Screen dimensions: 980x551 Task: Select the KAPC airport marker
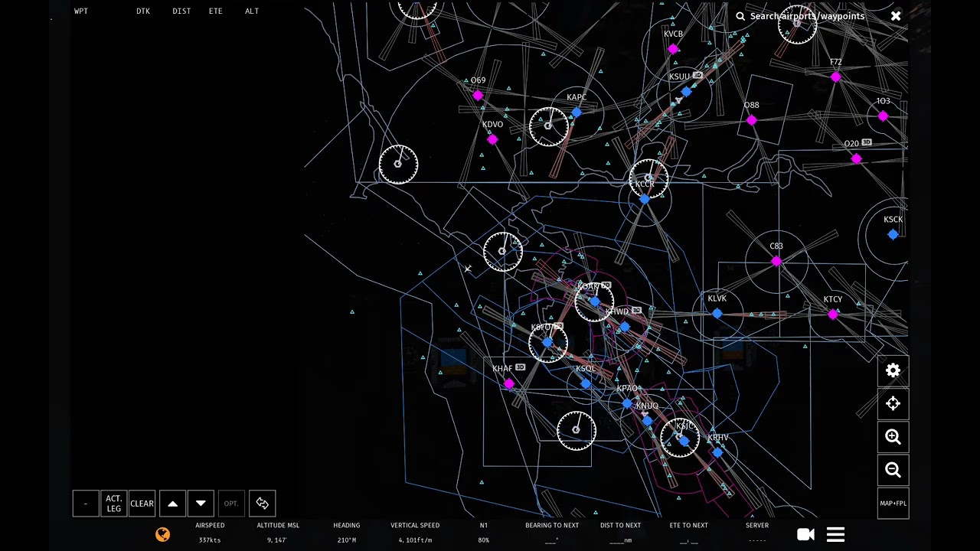(576, 112)
